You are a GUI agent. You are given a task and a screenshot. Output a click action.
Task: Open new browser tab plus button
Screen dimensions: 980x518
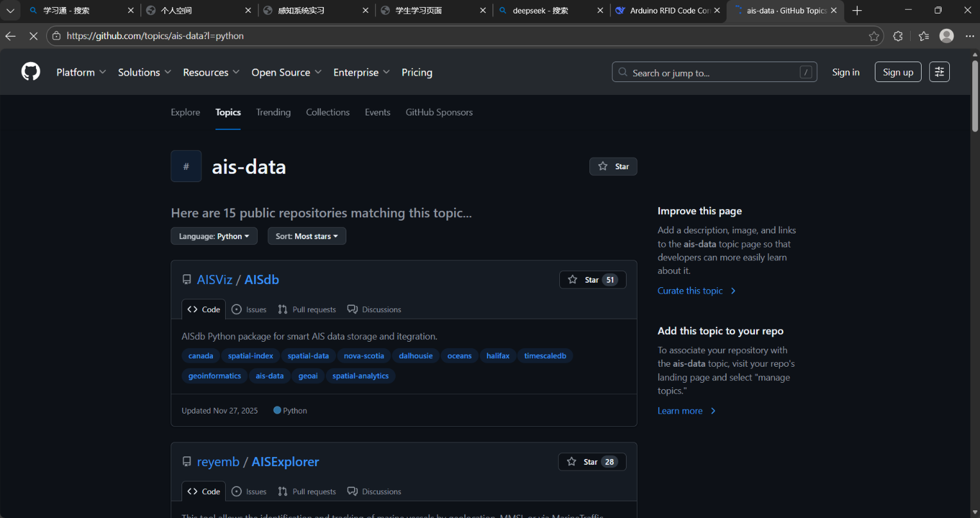pyautogui.click(x=857, y=10)
